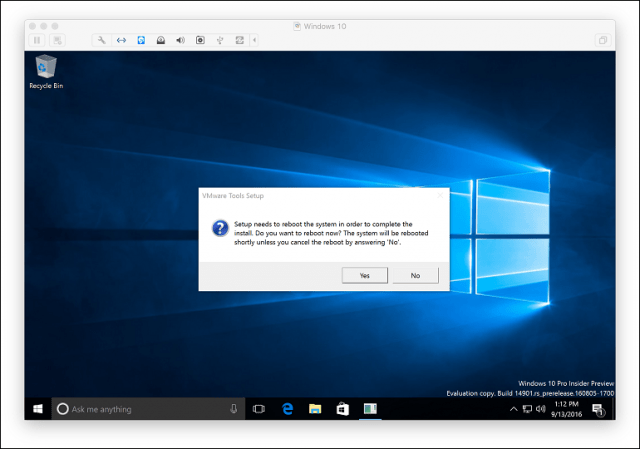Open File Explorer from the taskbar
The height and width of the screenshot is (449, 640).
coord(315,409)
